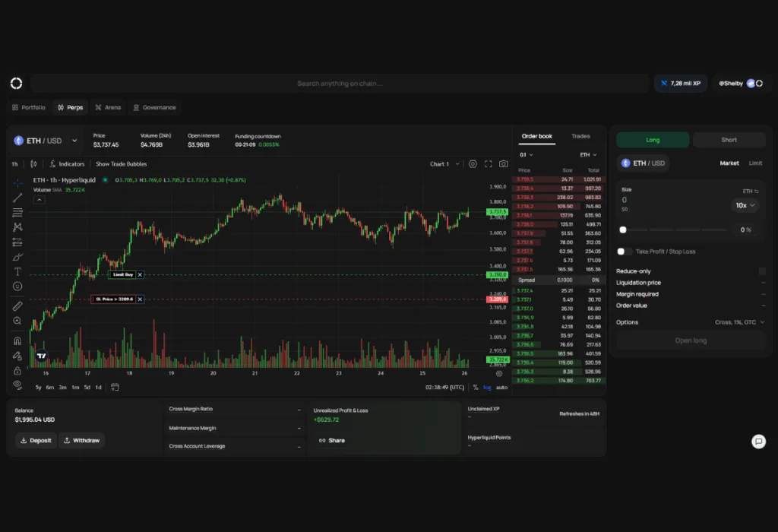Click the Deposit button
The width and height of the screenshot is (778, 532).
pos(36,440)
